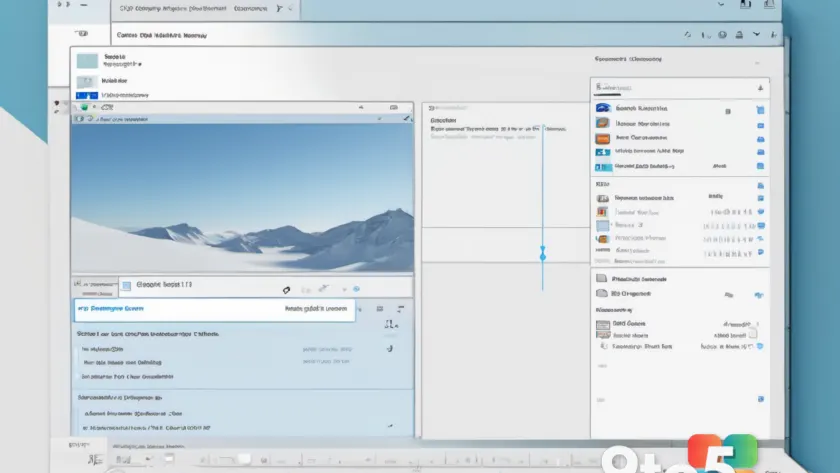Open the lower gray folder item in the right panel
Screen dimensions: 840x473
pos(624,294)
